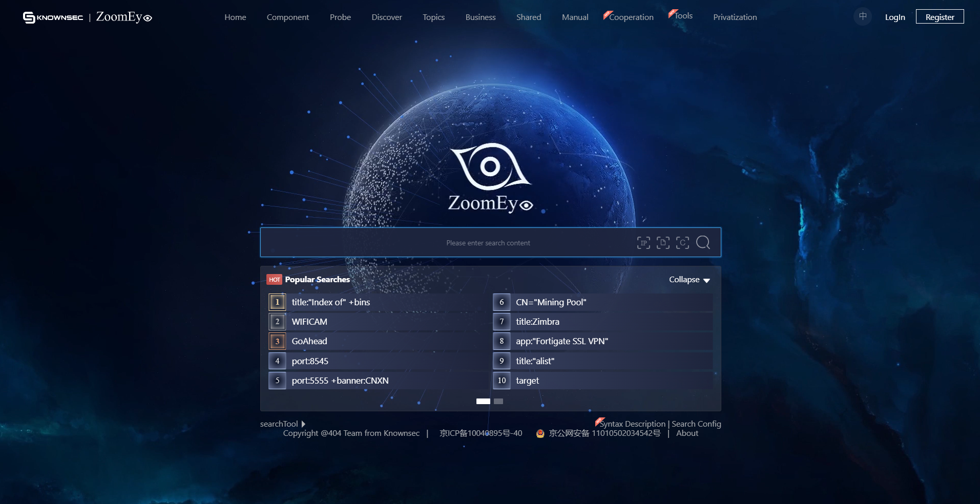Image resolution: width=980 pixels, height=504 pixels.
Task: Open the Cooperation menu item
Action: tap(631, 17)
